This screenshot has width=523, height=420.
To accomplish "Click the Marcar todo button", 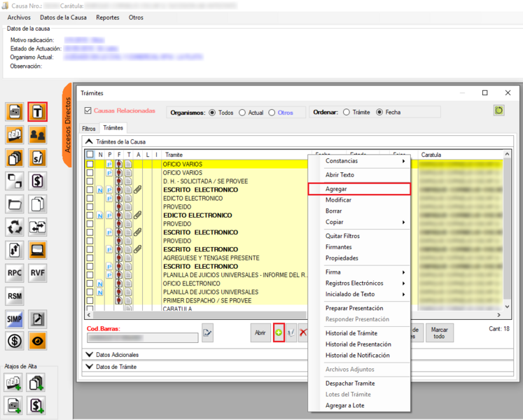I will [x=439, y=332].
